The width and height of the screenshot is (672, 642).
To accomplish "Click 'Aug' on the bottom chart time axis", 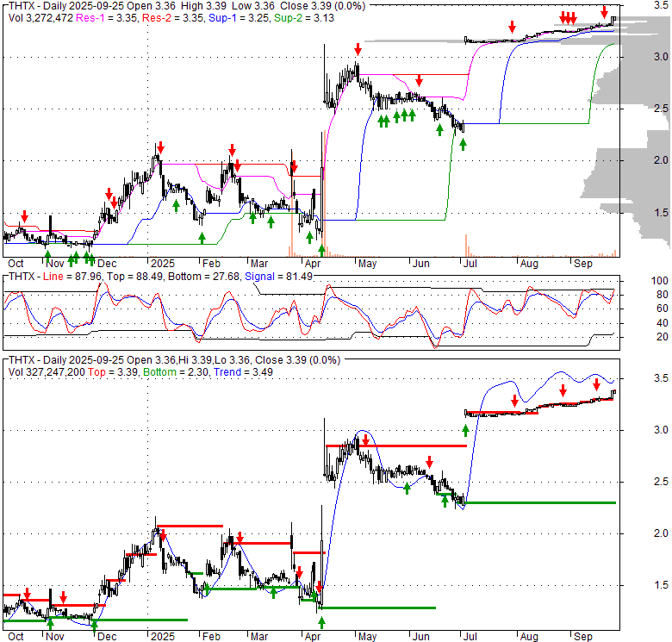I will coord(529,637).
